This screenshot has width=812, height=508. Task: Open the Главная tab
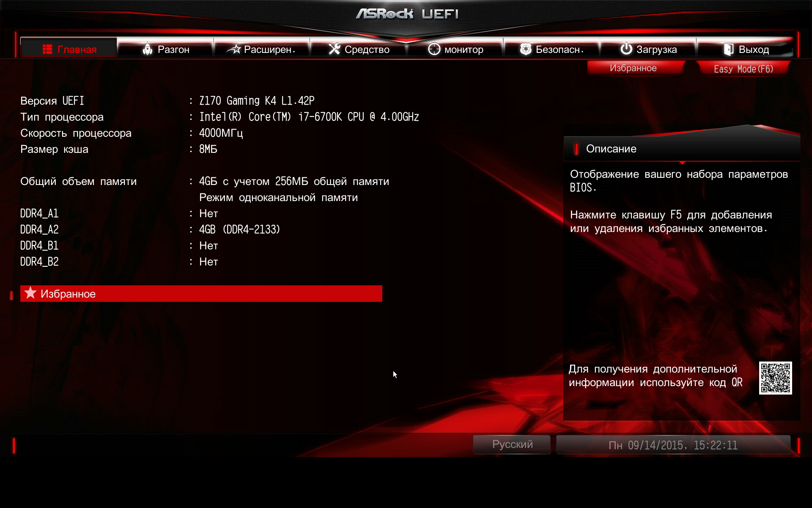[x=77, y=50]
